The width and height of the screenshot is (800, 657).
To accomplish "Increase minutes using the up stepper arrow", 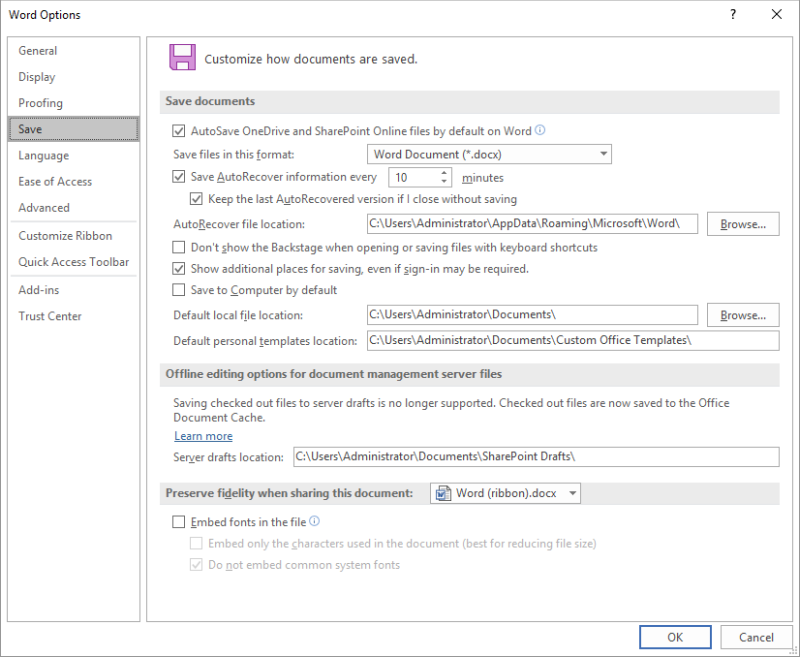I will [443, 172].
